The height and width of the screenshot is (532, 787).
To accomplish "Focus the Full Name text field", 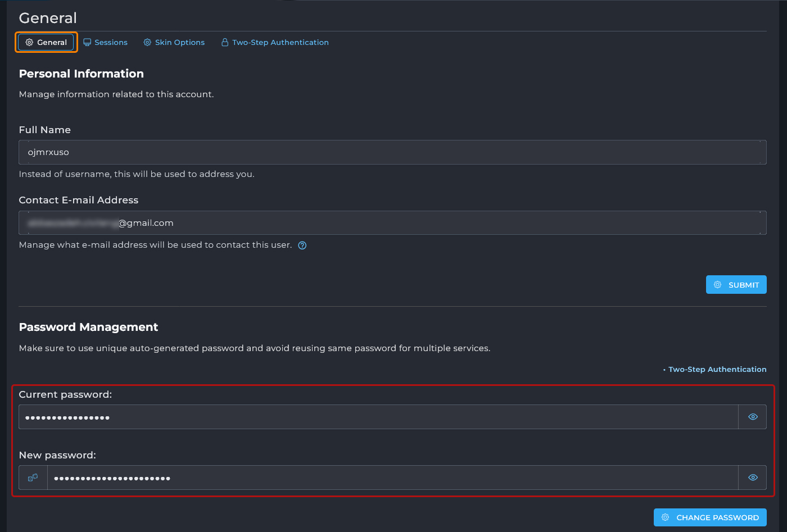I will click(392, 152).
